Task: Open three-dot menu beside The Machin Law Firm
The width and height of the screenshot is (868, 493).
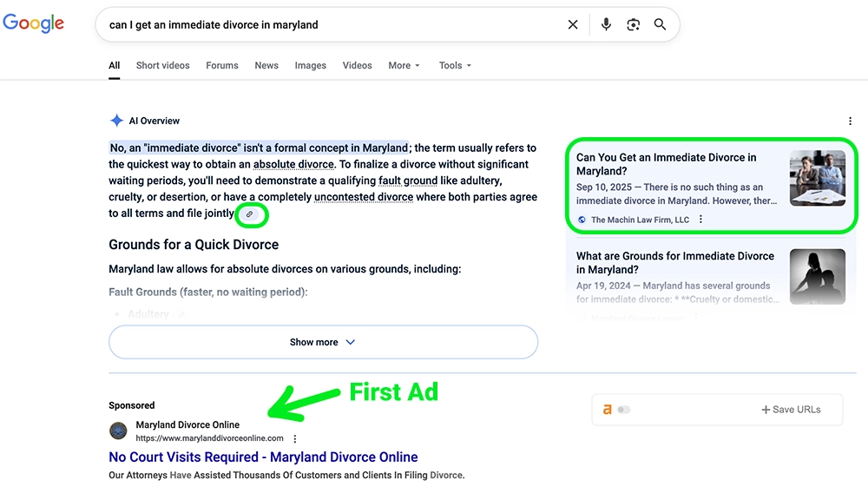Action: point(700,219)
